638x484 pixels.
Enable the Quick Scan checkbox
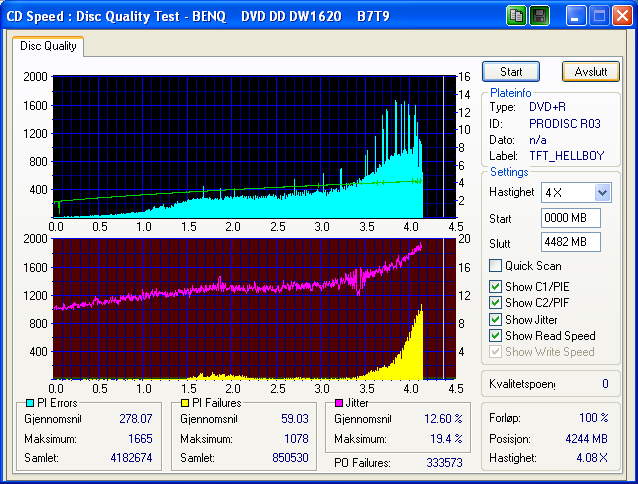pos(495,266)
